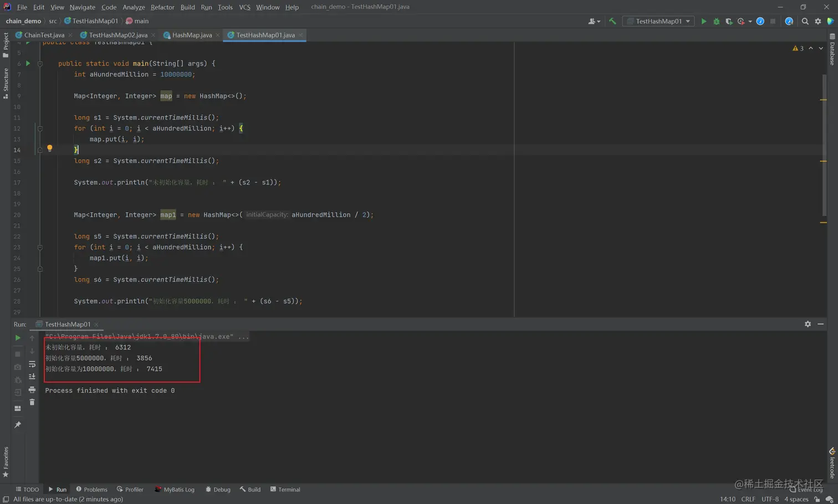Go to next highlighted error arrow
The width and height of the screenshot is (838, 504).
point(821,48)
